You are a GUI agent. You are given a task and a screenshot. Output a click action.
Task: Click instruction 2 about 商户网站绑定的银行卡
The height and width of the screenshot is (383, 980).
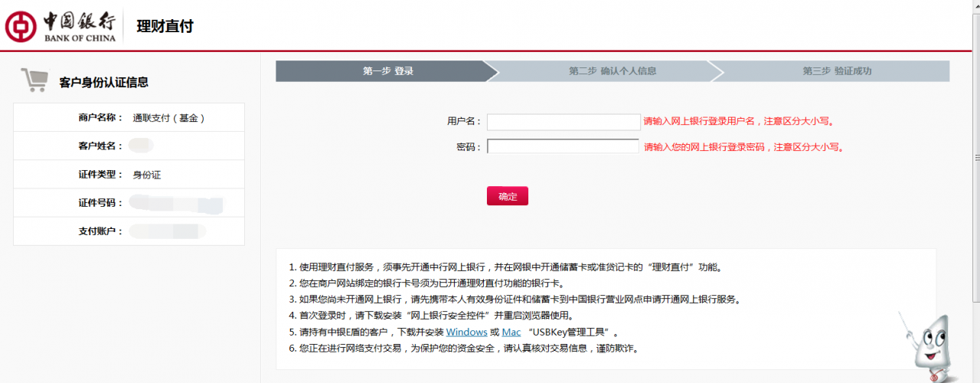click(x=426, y=283)
